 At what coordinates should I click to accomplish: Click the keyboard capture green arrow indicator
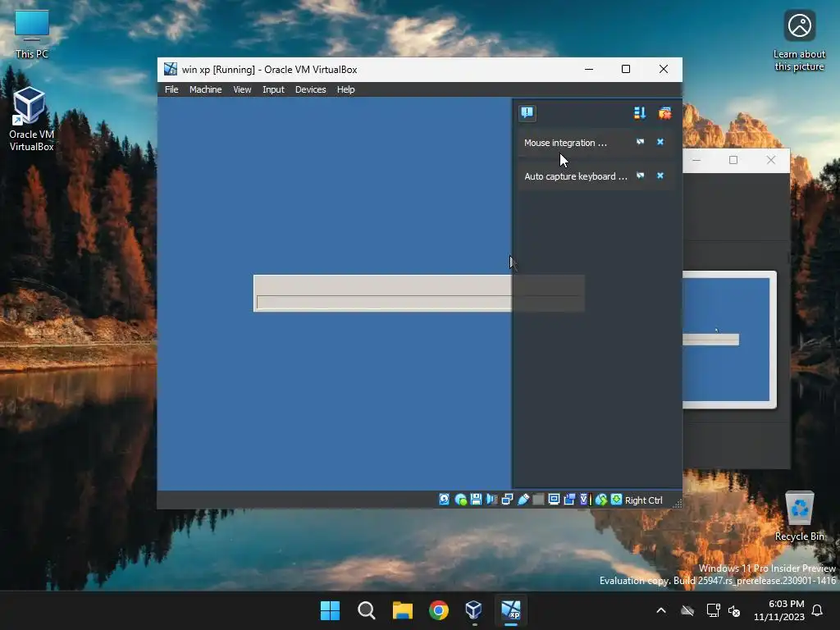pos(617,500)
